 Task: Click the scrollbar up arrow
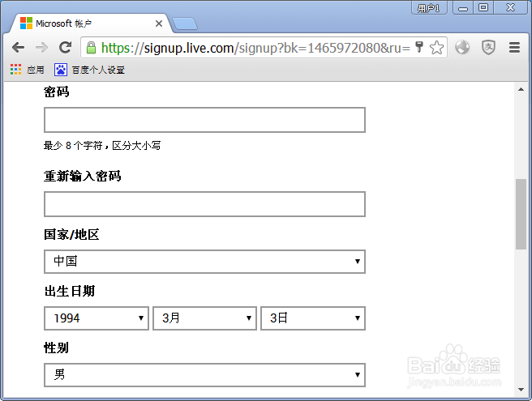(x=521, y=89)
